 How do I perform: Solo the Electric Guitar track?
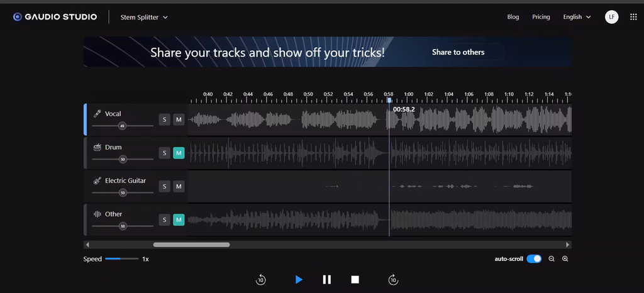pos(164,186)
